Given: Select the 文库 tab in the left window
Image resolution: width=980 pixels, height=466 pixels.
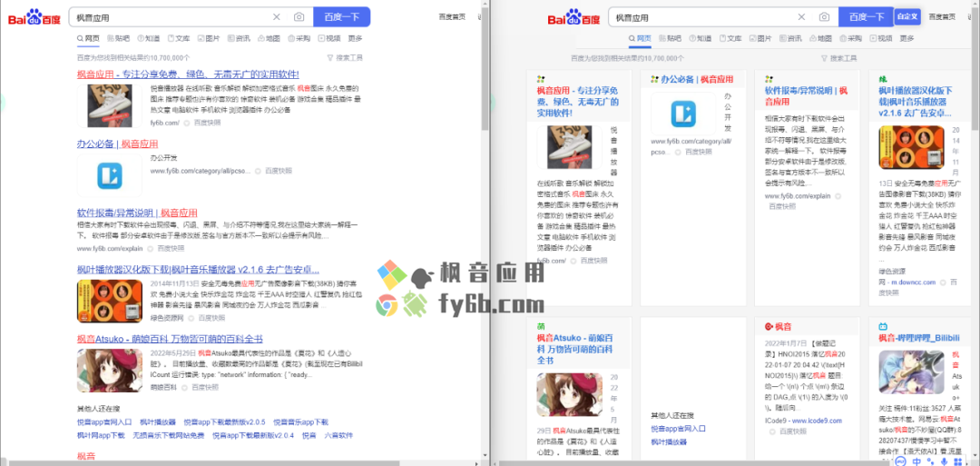Looking at the screenshot, I should [x=179, y=39].
